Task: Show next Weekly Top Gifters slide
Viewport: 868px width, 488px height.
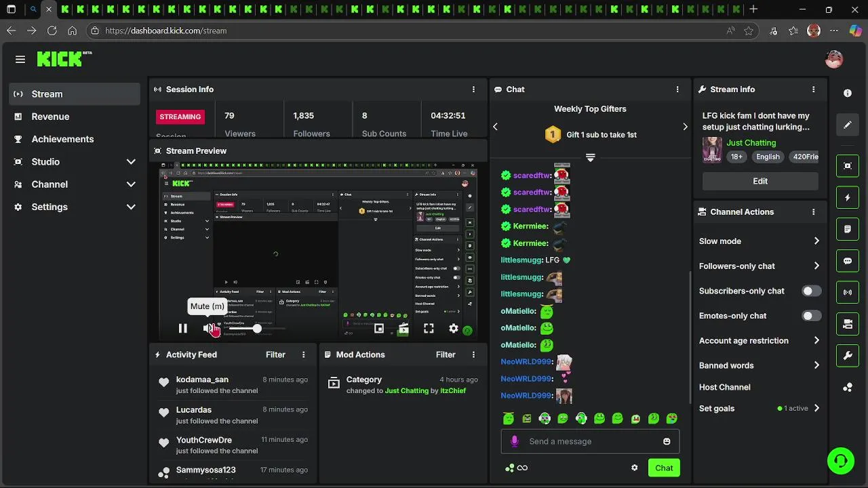Action: coord(685,127)
